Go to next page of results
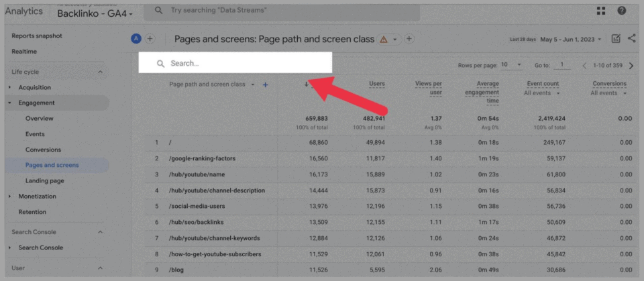The width and height of the screenshot is (644, 281). [633, 65]
